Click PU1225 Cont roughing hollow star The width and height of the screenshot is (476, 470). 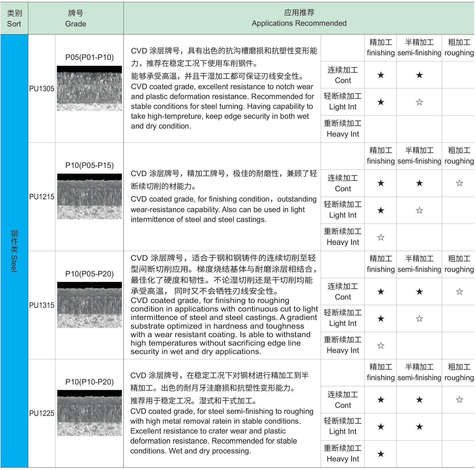(x=459, y=399)
